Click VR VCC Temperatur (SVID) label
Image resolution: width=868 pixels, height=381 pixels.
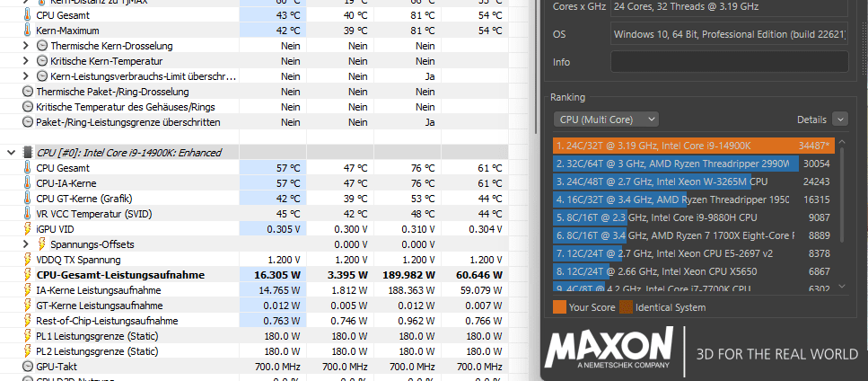point(94,214)
